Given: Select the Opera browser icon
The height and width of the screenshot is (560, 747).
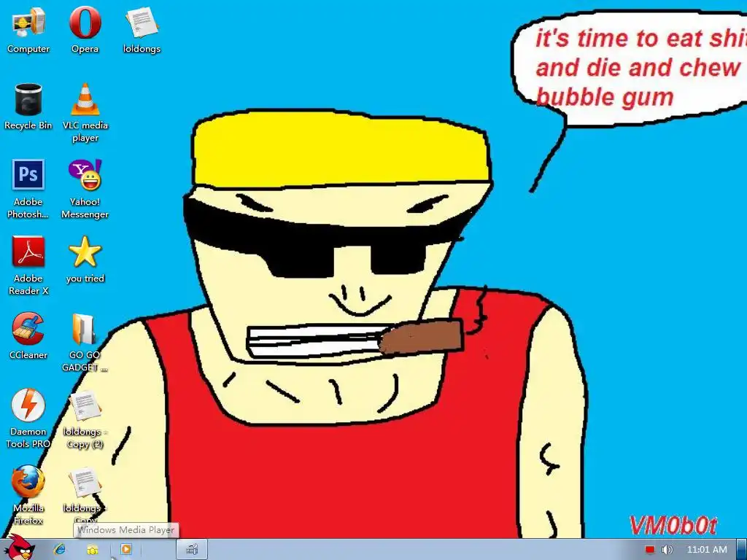Looking at the screenshot, I should click(x=85, y=29).
